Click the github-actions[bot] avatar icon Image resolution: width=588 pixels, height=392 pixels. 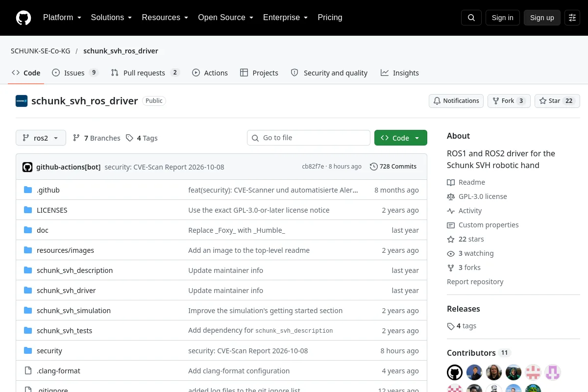[27, 167]
